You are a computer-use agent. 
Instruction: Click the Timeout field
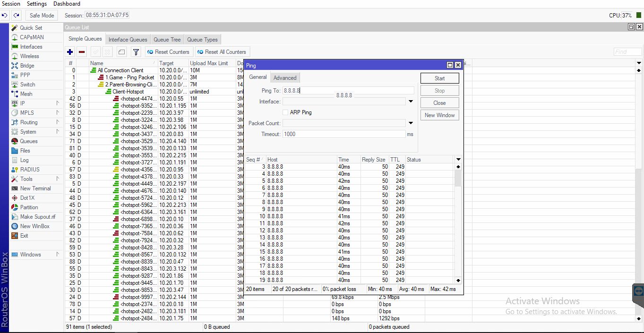click(344, 134)
